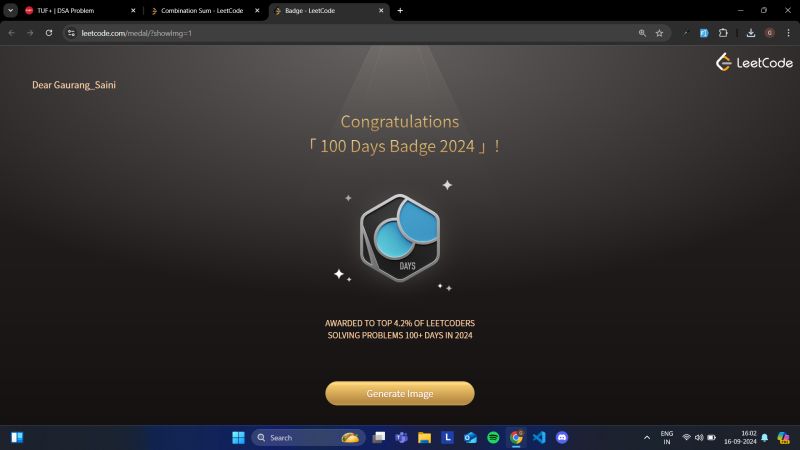Bookmark this page with the star icon

(659, 33)
